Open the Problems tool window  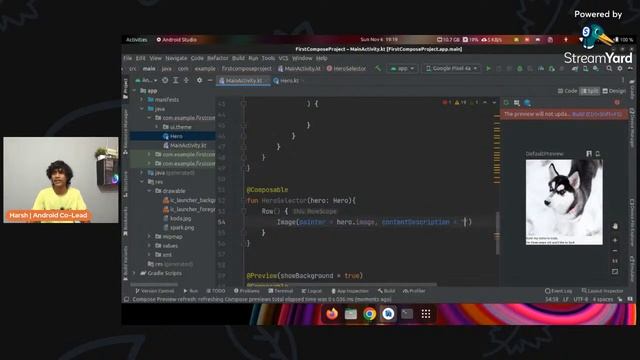[x=247, y=291]
